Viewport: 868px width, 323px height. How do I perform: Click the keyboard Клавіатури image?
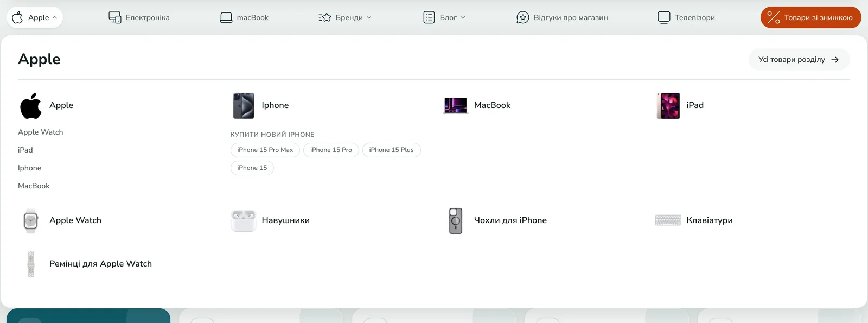[668, 220]
